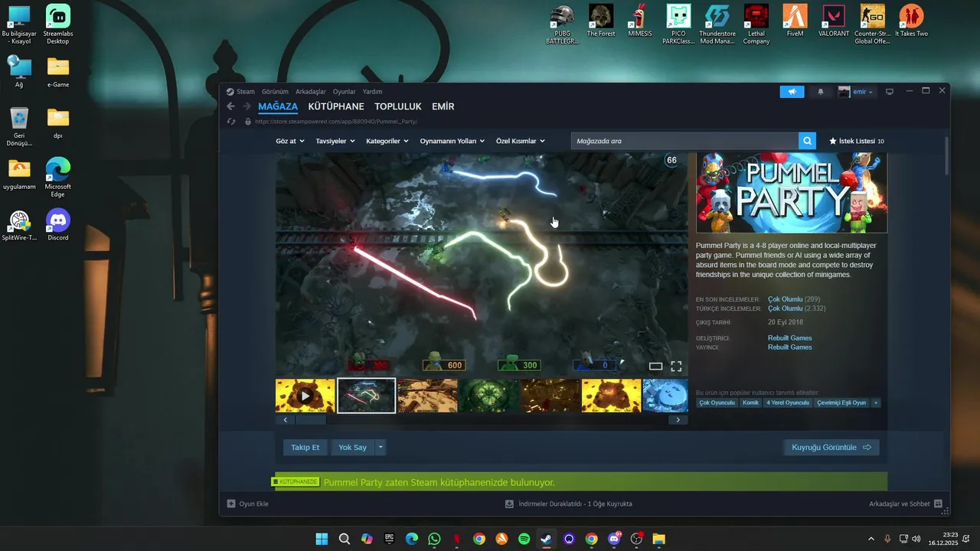The image size is (980, 551).
Task: Open the Arkadaşlar ve Sohbet chat icon
Action: click(x=938, y=504)
